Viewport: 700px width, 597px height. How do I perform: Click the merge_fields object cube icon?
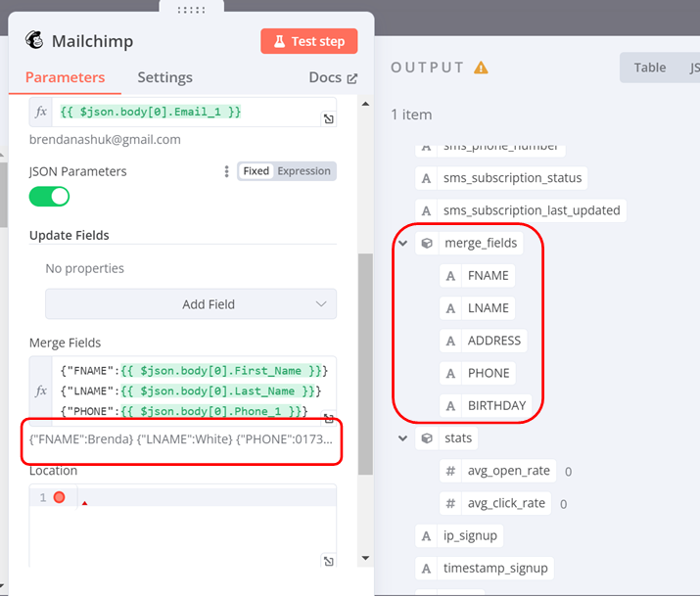tap(427, 243)
